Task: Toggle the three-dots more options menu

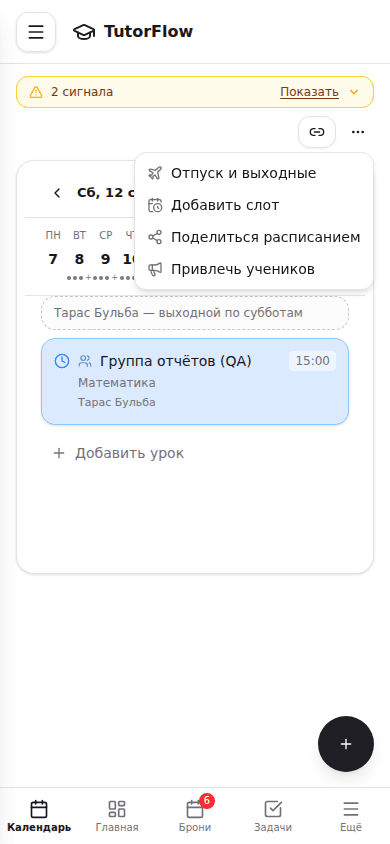Action: 358,132
